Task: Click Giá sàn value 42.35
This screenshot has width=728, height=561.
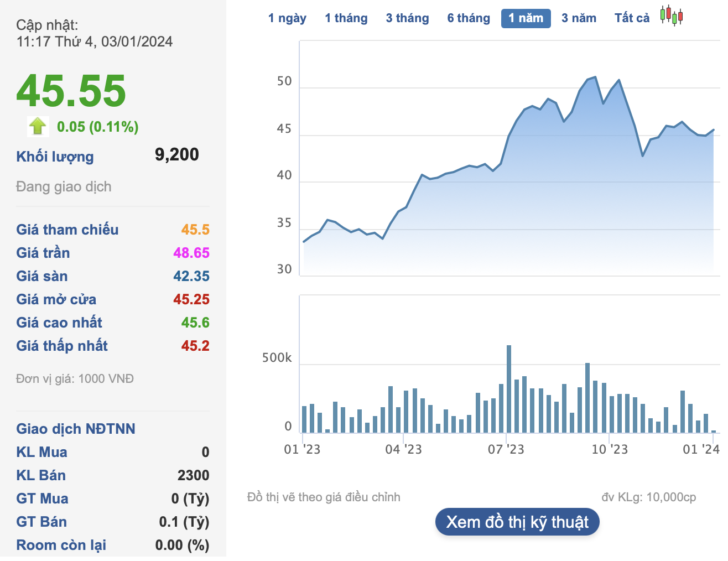Action: tap(191, 276)
